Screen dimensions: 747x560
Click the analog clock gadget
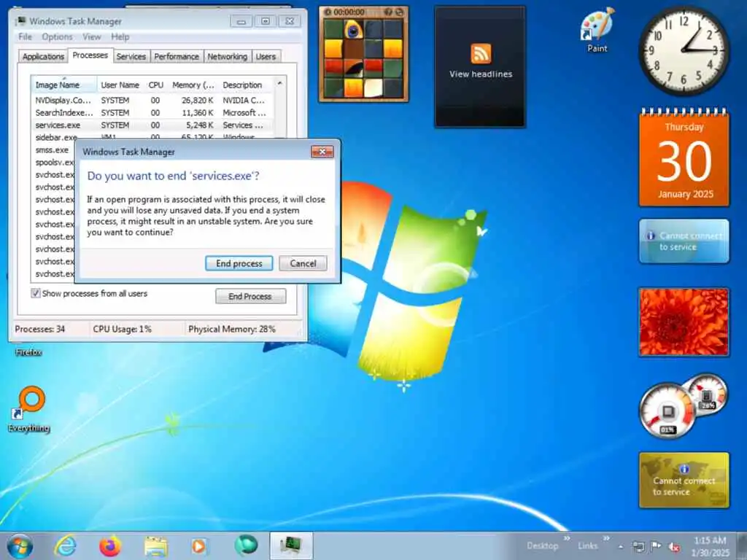click(684, 50)
